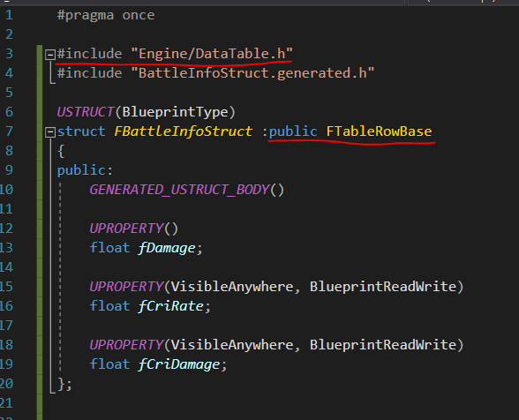Click the USTRUCT macro on line 6
519x420 pixels.
(86, 112)
